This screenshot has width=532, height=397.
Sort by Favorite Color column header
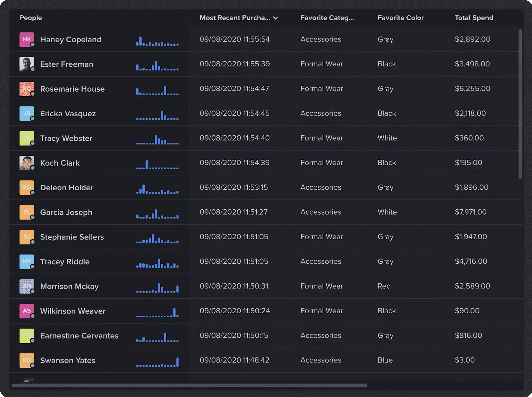point(400,18)
